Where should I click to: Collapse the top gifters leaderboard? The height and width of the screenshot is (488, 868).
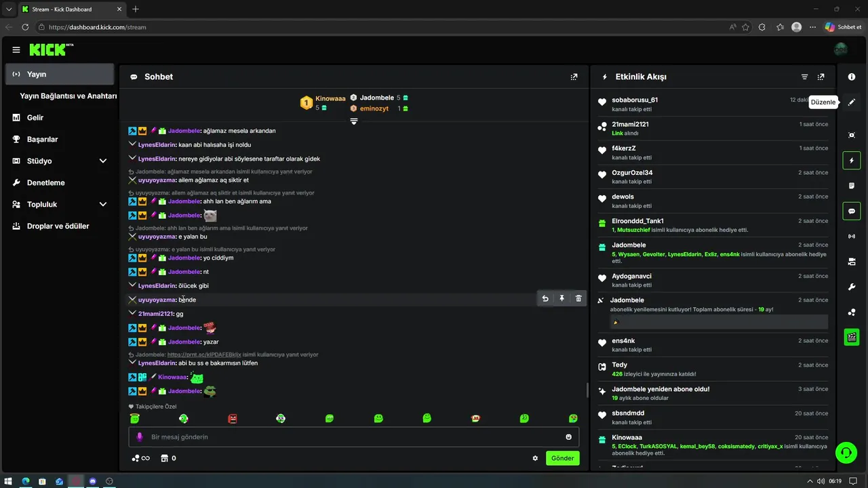point(353,121)
